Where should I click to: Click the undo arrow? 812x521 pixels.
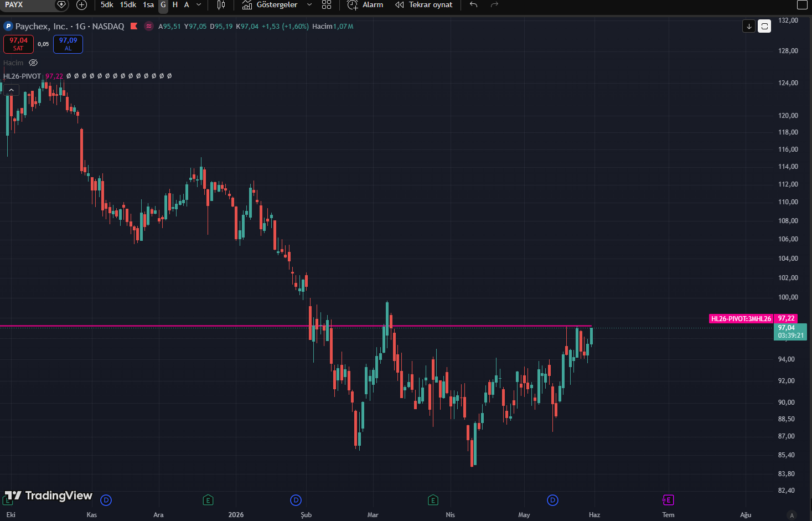[x=473, y=5]
